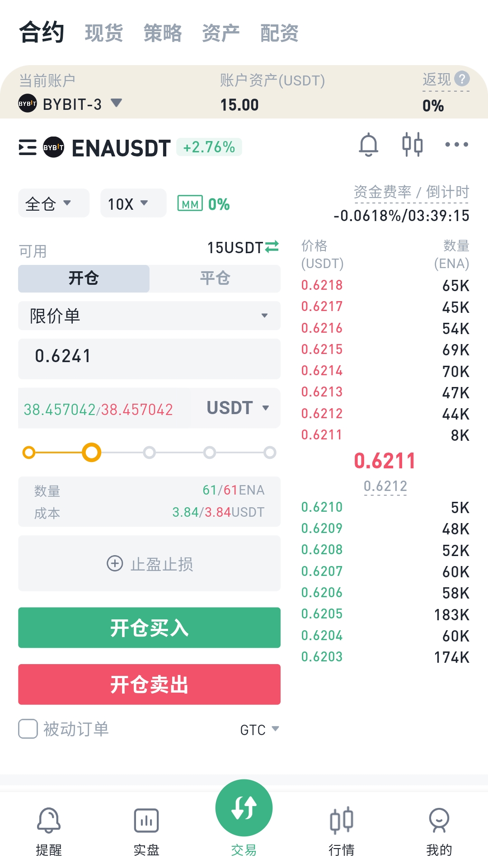Select the 开仓 open position toggle

point(84,278)
